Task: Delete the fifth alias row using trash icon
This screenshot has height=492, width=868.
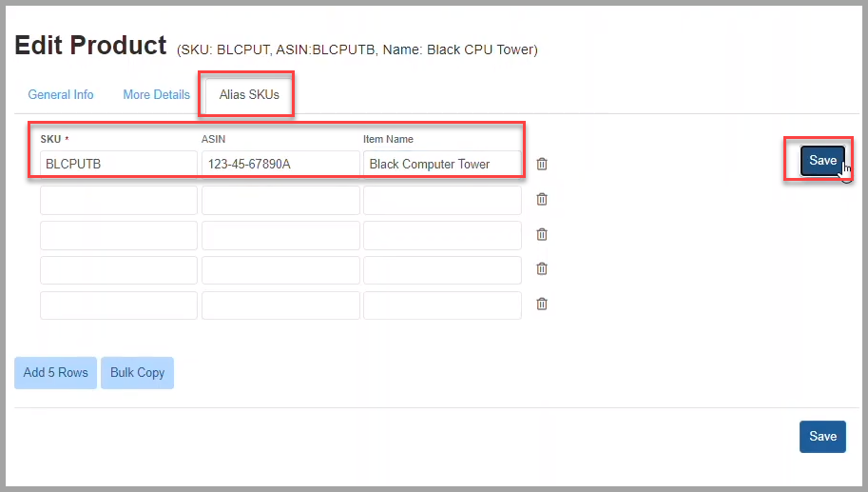Action: pos(542,304)
